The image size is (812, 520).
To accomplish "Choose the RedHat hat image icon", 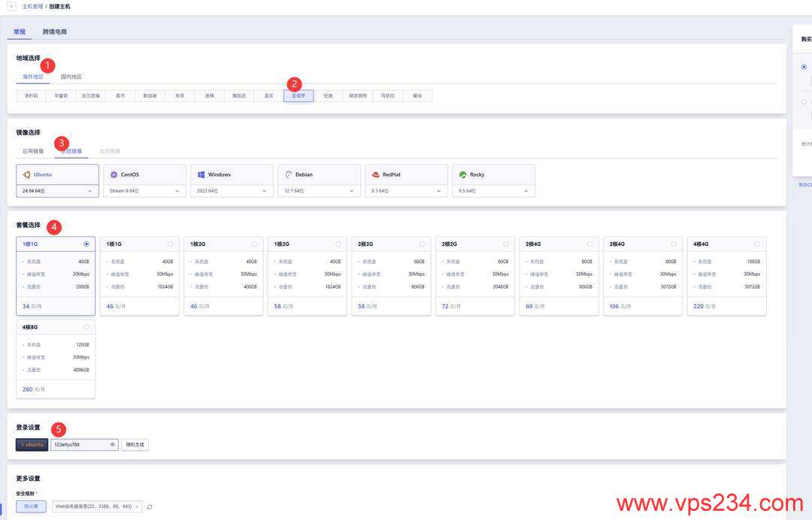I will click(x=376, y=174).
